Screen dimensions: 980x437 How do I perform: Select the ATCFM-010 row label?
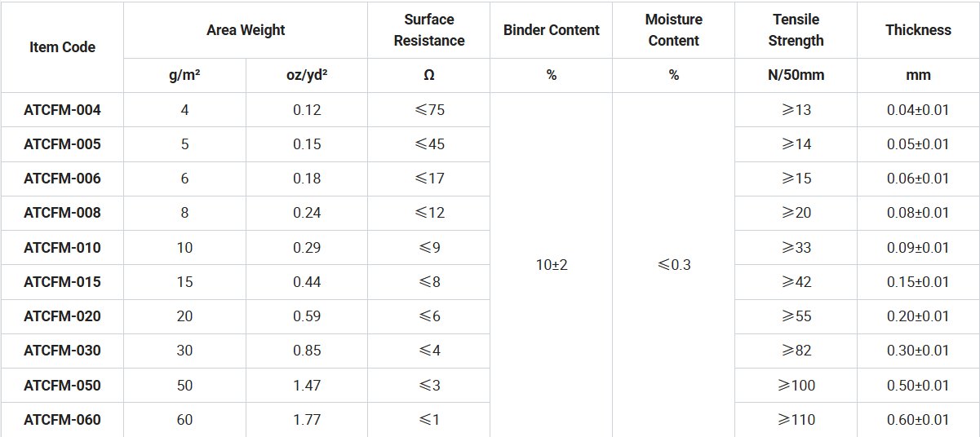pyautogui.click(x=62, y=248)
